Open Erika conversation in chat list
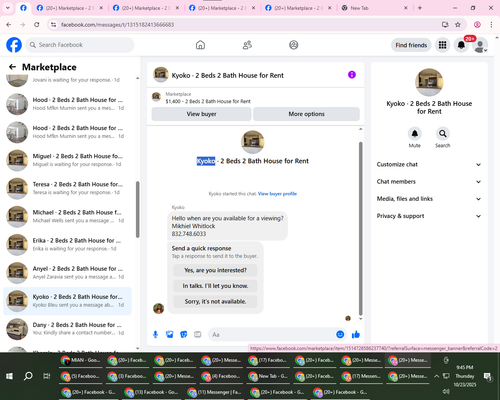Viewport: 500px width, 400px height. tap(67, 244)
